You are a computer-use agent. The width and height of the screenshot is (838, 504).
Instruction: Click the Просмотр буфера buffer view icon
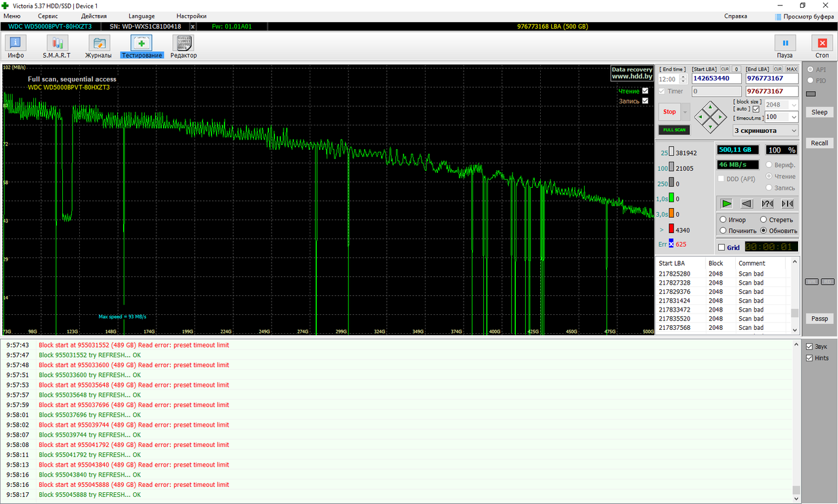[x=778, y=16]
